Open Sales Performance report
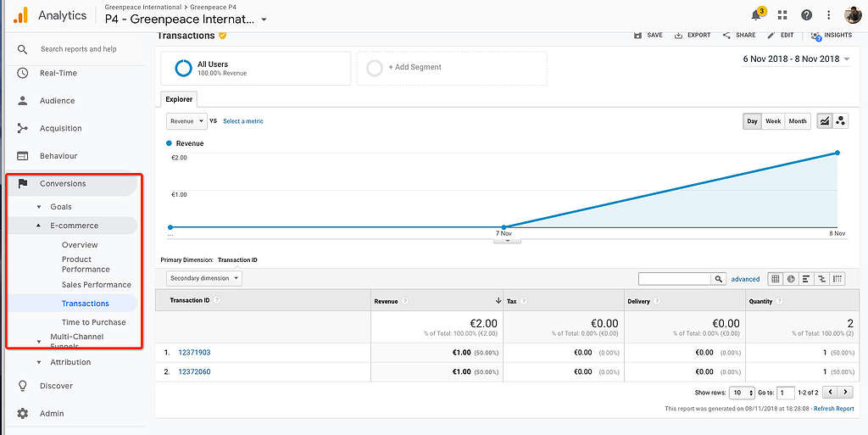The width and height of the screenshot is (868, 435). click(97, 285)
